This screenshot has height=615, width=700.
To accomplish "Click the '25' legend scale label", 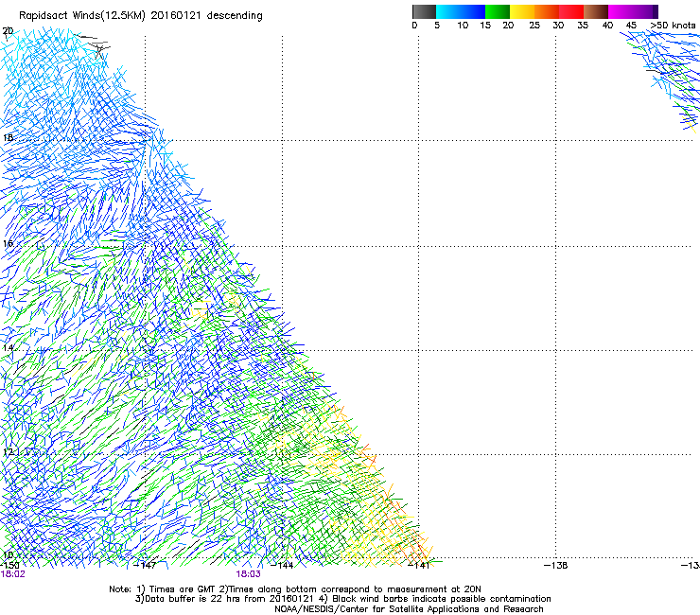I will [534, 26].
